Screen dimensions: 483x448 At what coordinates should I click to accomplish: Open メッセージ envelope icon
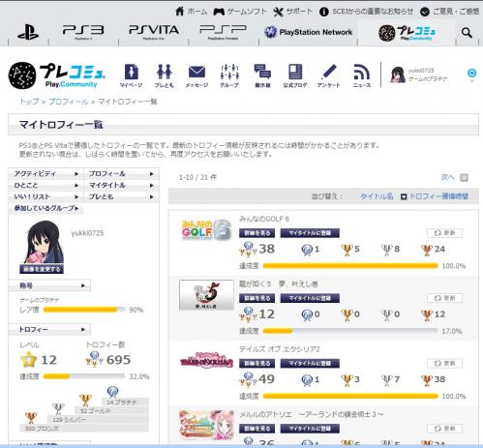(x=196, y=75)
